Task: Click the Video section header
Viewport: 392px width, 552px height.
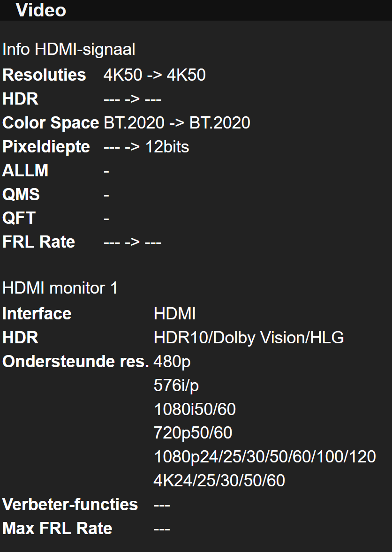Action: (41, 10)
